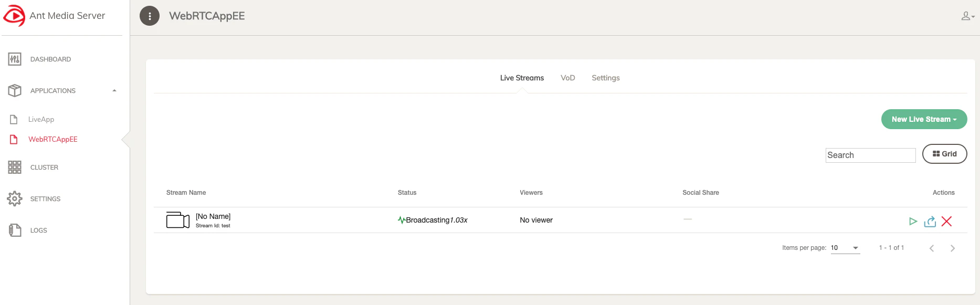This screenshot has width=980, height=305.
Task: Go to the previous page of streams
Action: click(x=932, y=248)
